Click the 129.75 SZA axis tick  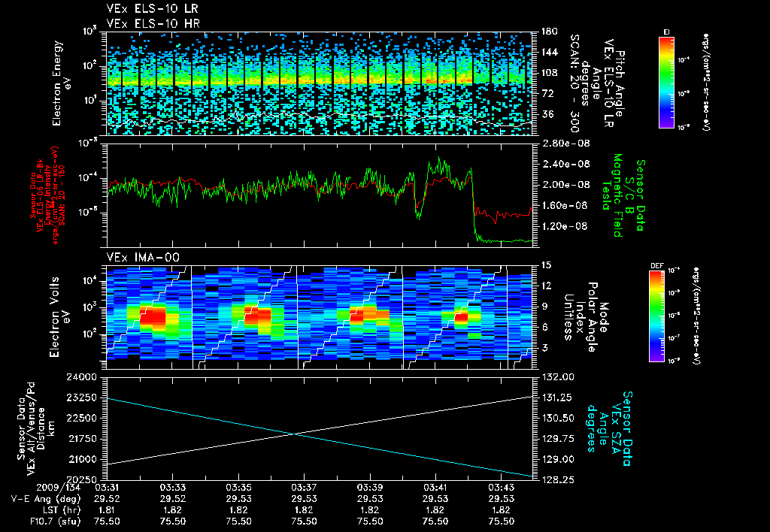click(557, 440)
